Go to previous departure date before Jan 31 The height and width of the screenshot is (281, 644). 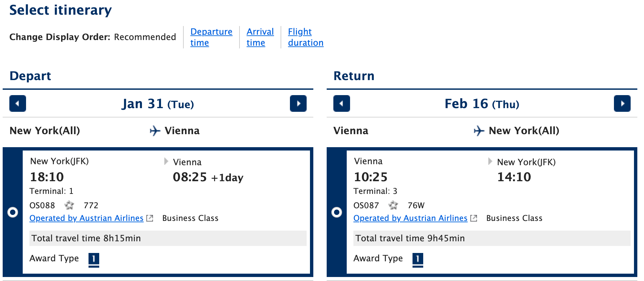click(17, 103)
